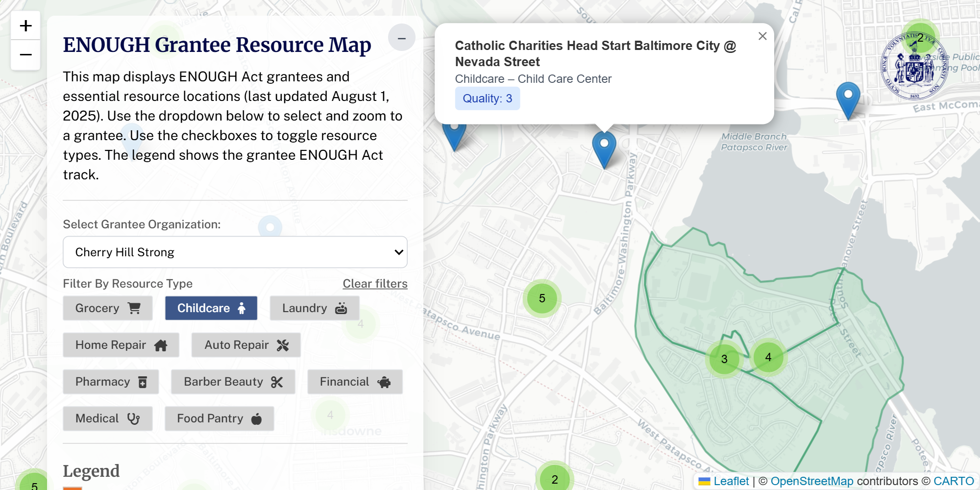Click the Catholic Charities Head Start popup title

(x=595, y=53)
